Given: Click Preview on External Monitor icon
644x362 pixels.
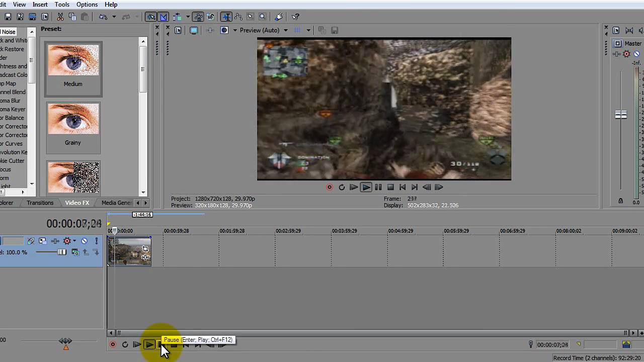Looking at the screenshot, I should pos(194,30).
